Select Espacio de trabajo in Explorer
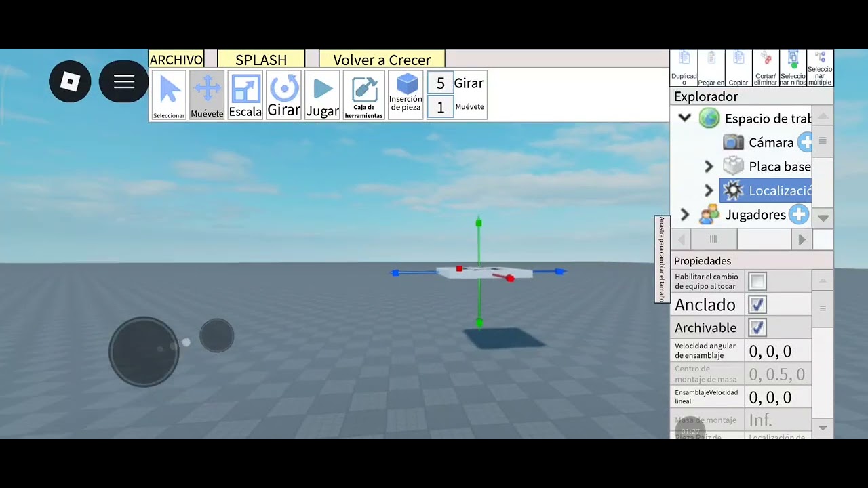The image size is (868, 488). 768,119
